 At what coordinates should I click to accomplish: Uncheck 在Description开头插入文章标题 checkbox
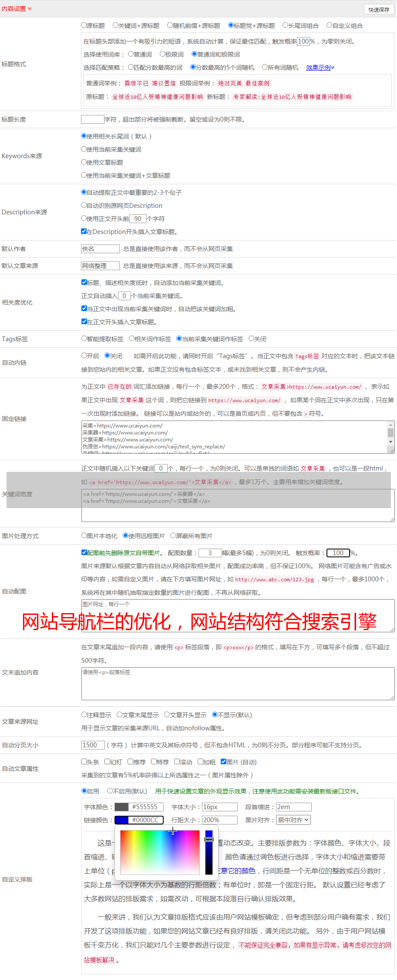84,231
